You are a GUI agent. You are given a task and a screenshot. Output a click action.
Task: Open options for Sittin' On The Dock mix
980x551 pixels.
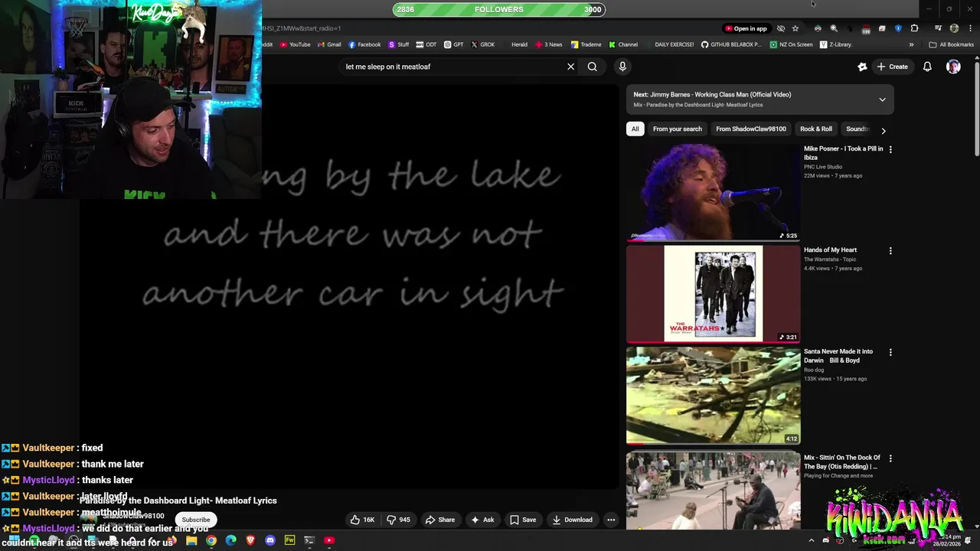click(x=890, y=458)
